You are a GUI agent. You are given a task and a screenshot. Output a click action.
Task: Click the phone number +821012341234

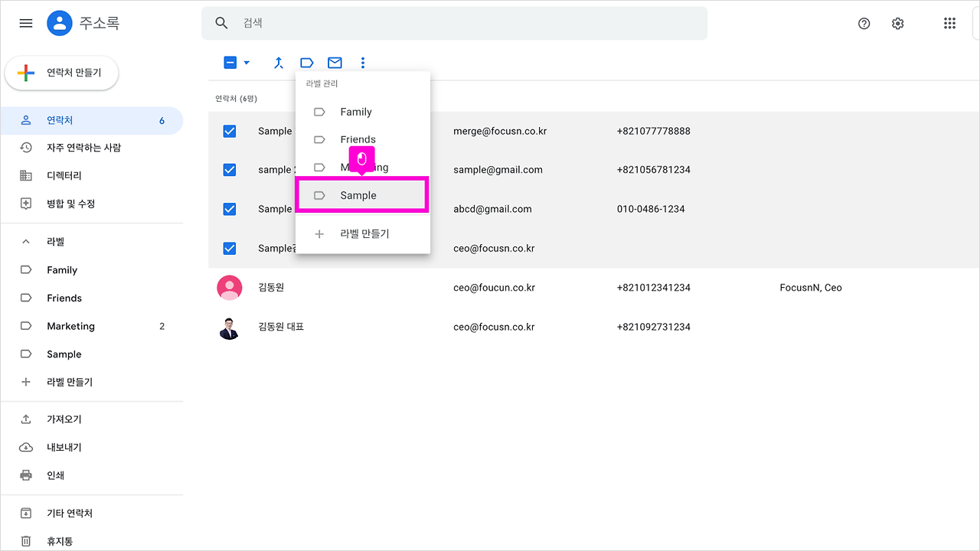654,288
